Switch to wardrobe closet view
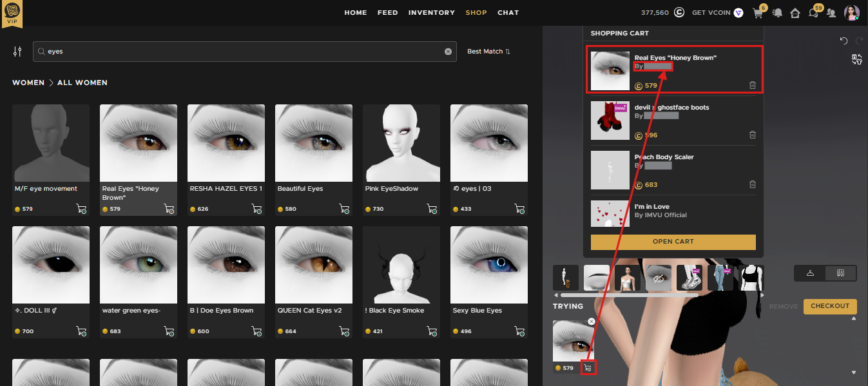 [840, 273]
